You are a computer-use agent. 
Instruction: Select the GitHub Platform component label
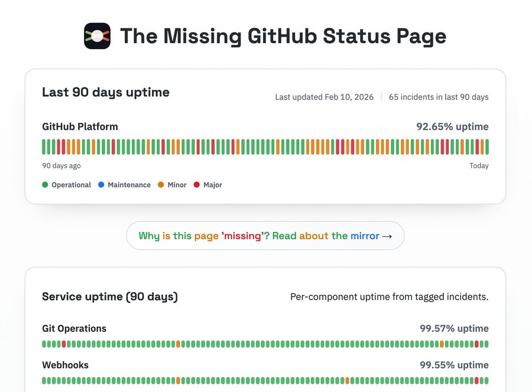pos(80,126)
